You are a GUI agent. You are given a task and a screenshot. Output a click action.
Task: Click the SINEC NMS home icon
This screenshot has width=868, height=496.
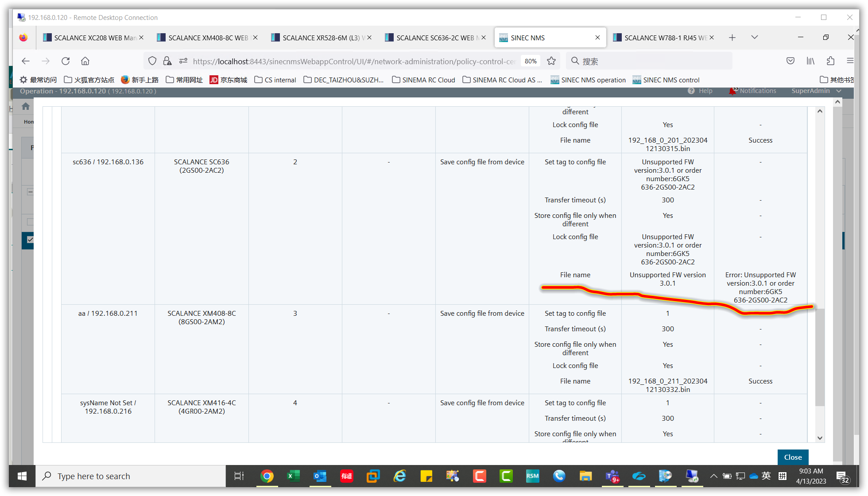tap(26, 106)
